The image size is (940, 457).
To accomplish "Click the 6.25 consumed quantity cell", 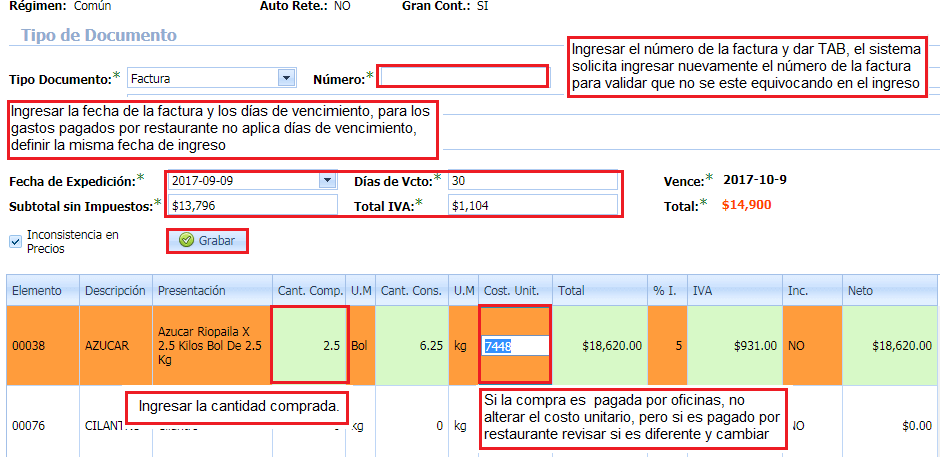I will click(x=412, y=345).
